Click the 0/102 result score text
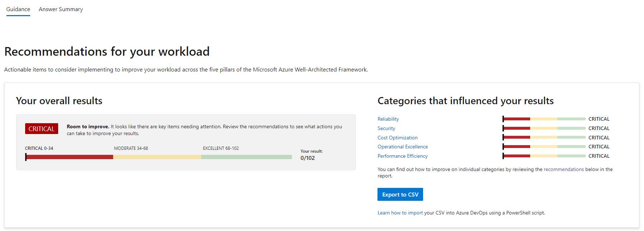644x231 pixels. click(x=307, y=158)
